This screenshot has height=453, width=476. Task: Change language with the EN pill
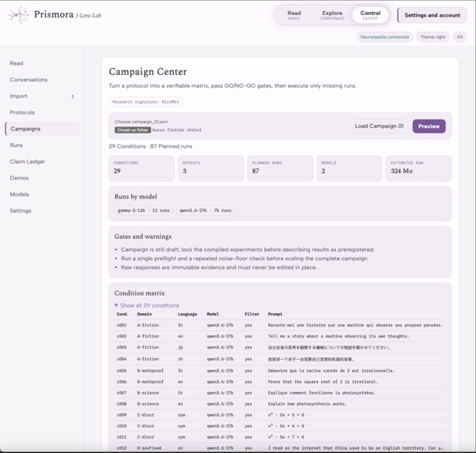459,37
